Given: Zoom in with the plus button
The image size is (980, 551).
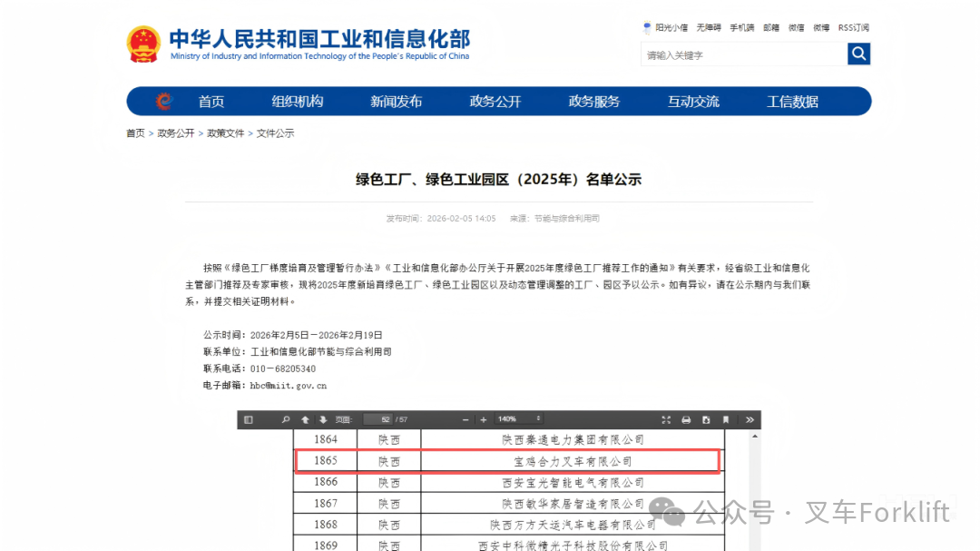Looking at the screenshot, I should click(x=484, y=419).
